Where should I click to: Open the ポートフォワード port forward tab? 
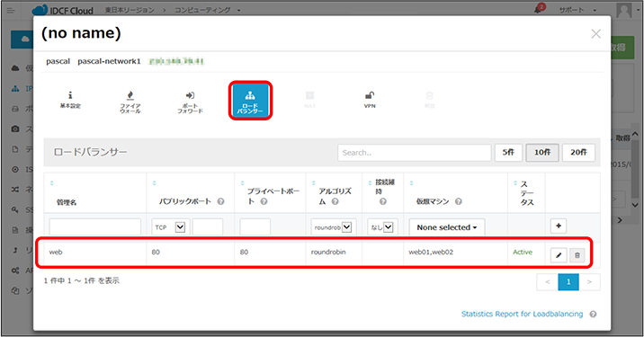click(190, 102)
